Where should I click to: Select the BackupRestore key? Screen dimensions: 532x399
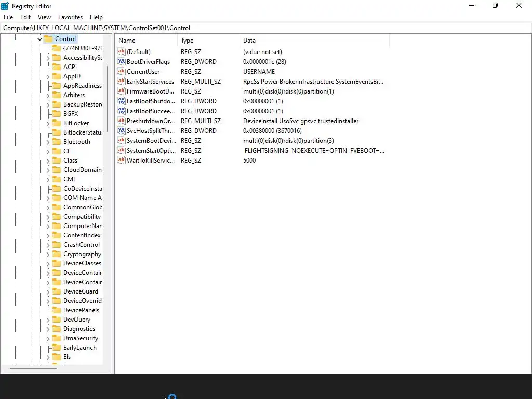[x=83, y=104]
